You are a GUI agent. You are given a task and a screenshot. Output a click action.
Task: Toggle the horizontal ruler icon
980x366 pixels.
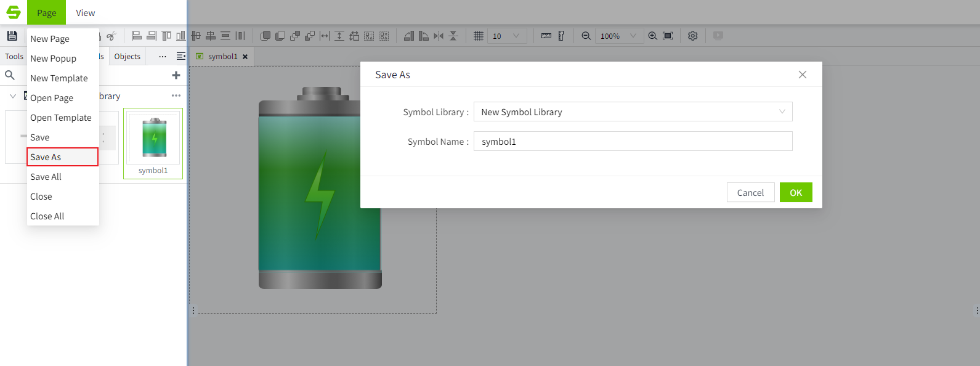point(546,36)
